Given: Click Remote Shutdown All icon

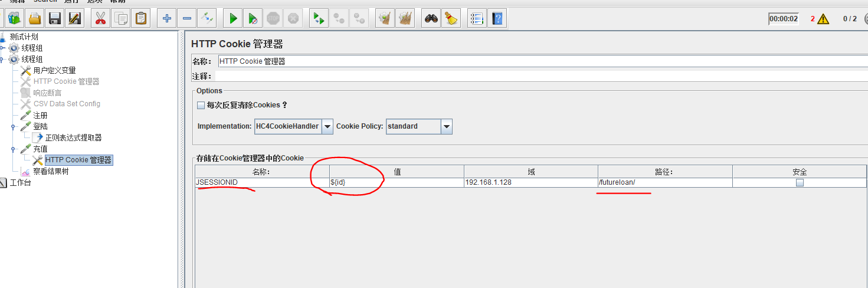Looking at the screenshot, I should 359,18.
